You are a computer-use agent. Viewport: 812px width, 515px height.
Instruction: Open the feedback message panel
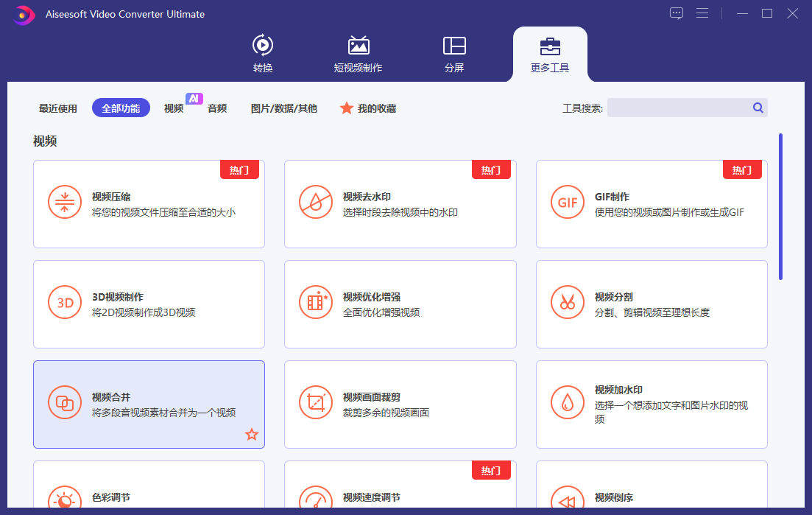(x=676, y=13)
